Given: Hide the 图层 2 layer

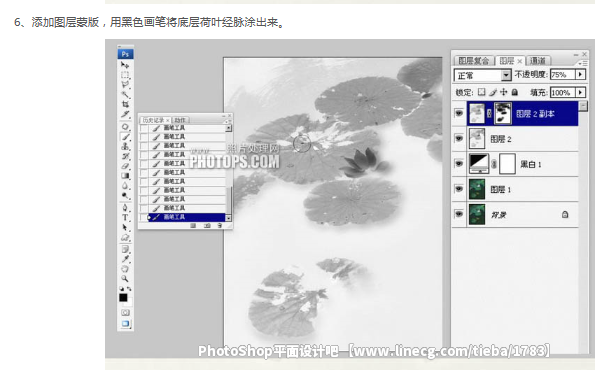Looking at the screenshot, I should coord(459,138).
